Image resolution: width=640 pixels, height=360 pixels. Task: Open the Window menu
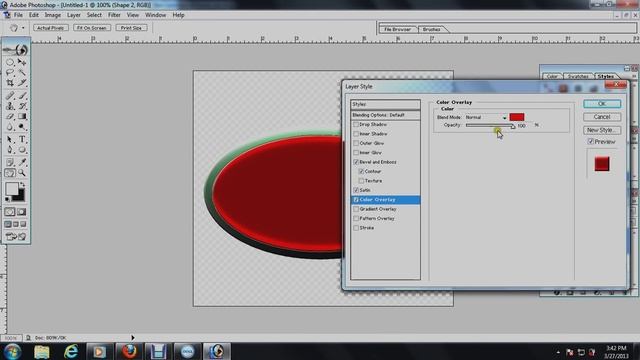coord(156,15)
